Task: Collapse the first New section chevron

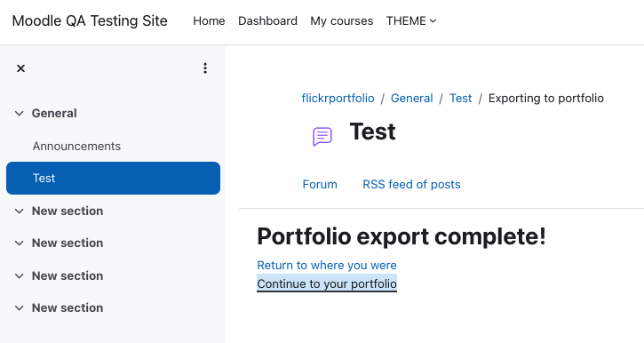Action: 20,211
